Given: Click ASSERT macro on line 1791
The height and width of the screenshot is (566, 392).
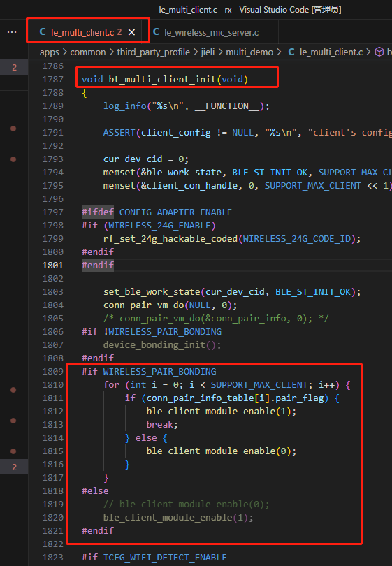Looking at the screenshot, I should tap(119, 133).
